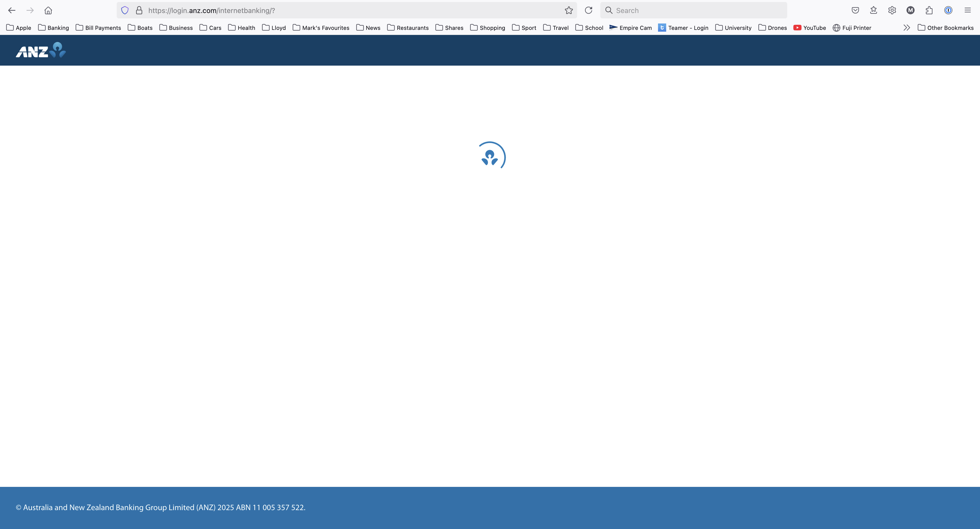Click the ANZ logo in header
The height and width of the screenshot is (529, 980).
pyautogui.click(x=41, y=50)
